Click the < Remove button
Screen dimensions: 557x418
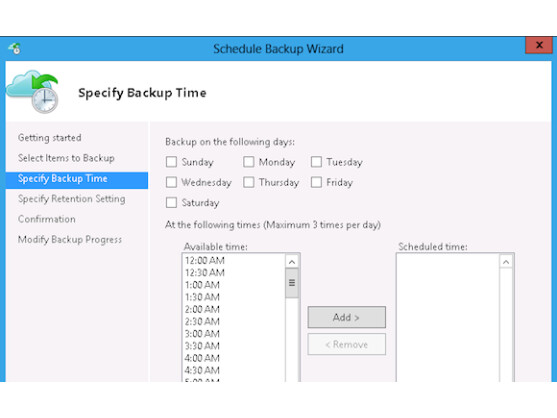click(x=346, y=344)
